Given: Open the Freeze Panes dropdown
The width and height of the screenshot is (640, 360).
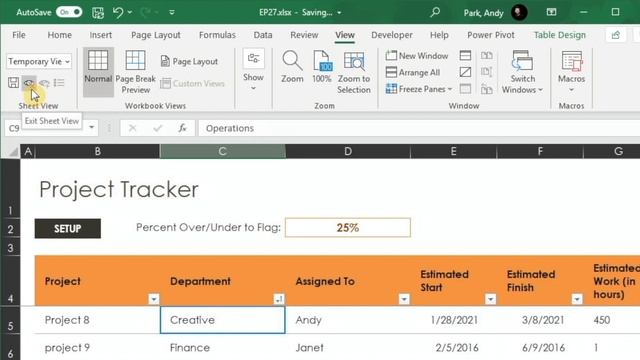Looking at the screenshot, I should pos(419,89).
